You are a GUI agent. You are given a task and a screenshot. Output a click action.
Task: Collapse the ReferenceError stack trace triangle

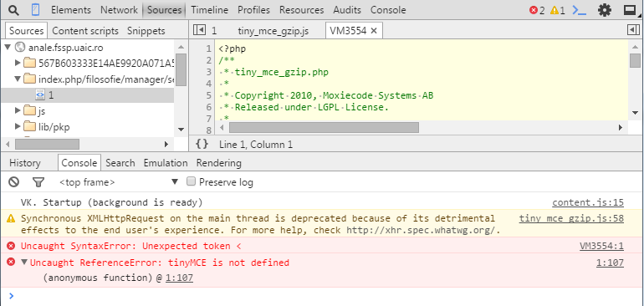click(x=24, y=262)
